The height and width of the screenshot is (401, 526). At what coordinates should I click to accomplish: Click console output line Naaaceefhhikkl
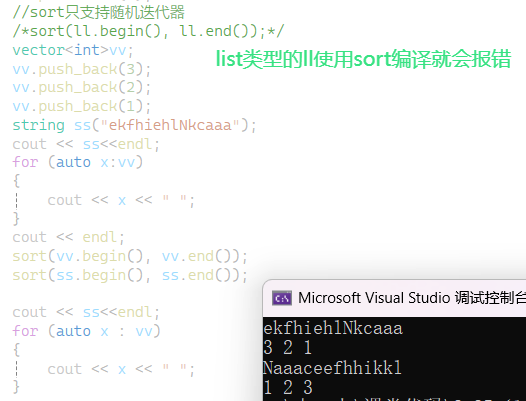332,368
